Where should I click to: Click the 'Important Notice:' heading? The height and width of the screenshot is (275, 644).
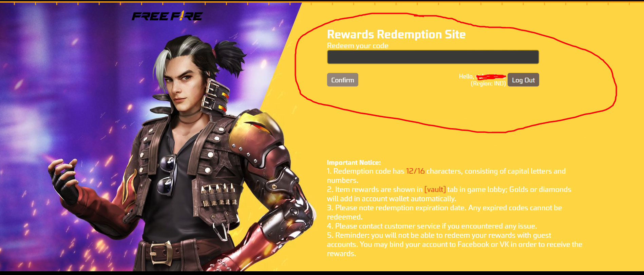(354, 162)
